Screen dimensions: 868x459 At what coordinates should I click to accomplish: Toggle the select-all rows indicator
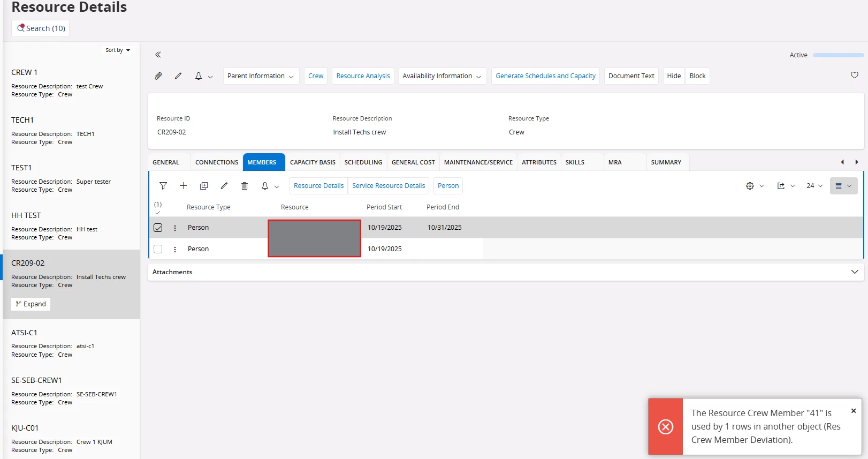click(158, 208)
